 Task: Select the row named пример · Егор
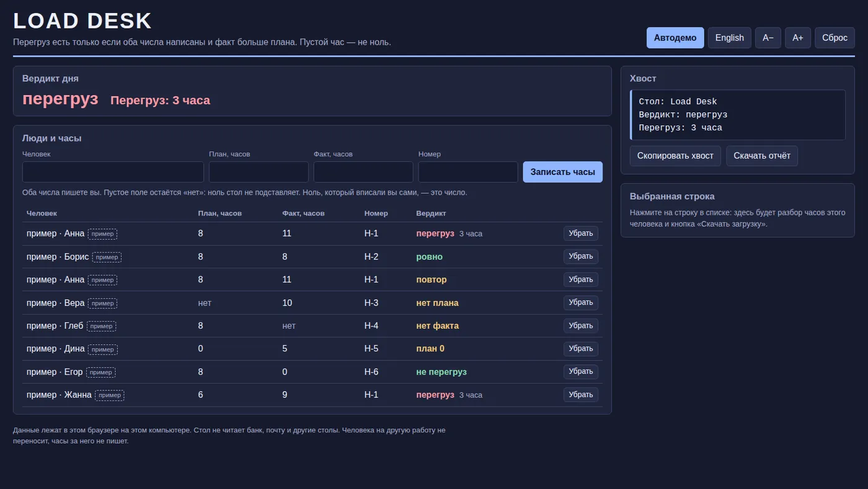click(x=312, y=372)
